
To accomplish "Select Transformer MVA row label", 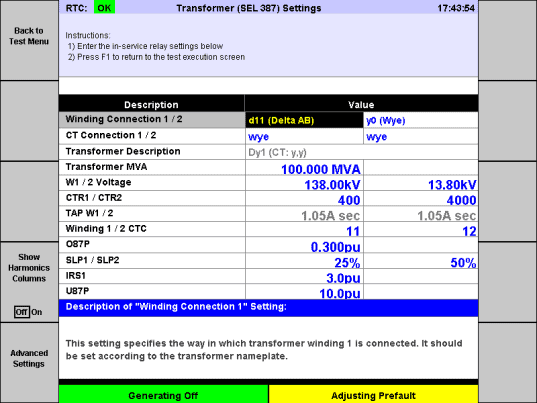I will 152,167.
